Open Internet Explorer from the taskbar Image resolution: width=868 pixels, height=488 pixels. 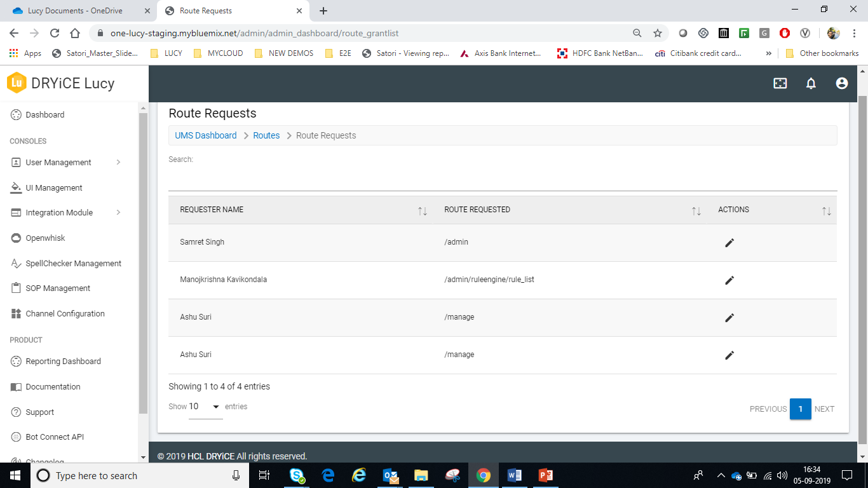click(359, 475)
